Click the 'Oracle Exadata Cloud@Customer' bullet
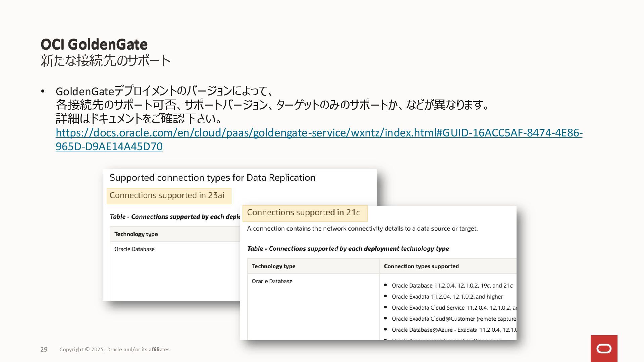This screenshot has width=644, height=362. [454, 319]
